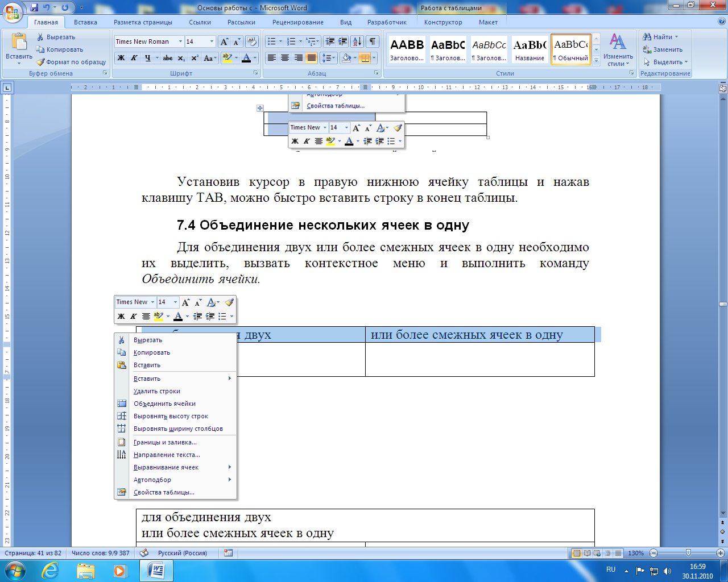Open Font dialog launcher (Шрифт)
This screenshot has width=728, height=582.
pyautogui.click(x=255, y=73)
